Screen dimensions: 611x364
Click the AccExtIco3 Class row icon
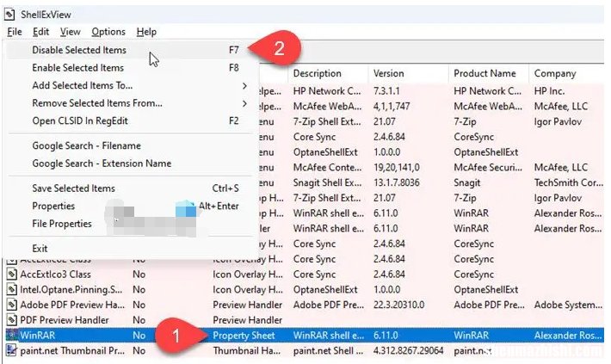[x=12, y=275]
